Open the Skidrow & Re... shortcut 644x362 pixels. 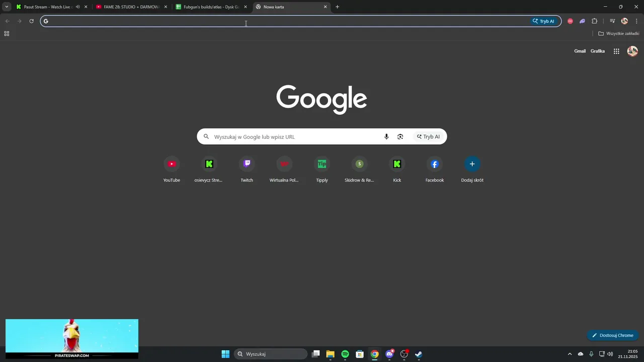[359, 170]
